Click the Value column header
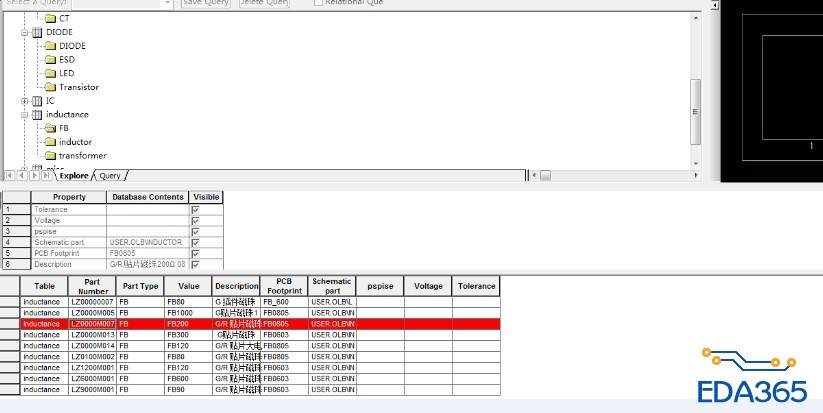This screenshot has width=823, height=413. tap(188, 287)
